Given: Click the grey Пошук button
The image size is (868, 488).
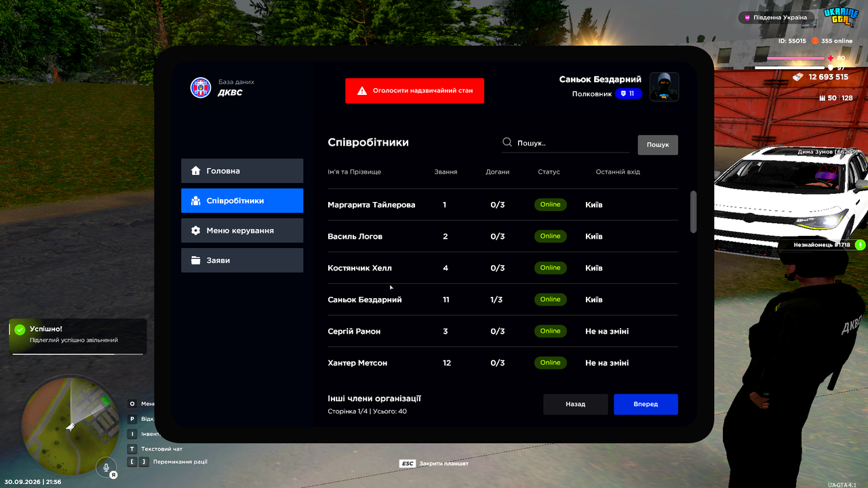Looking at the screenshot, I should (658, 144).
